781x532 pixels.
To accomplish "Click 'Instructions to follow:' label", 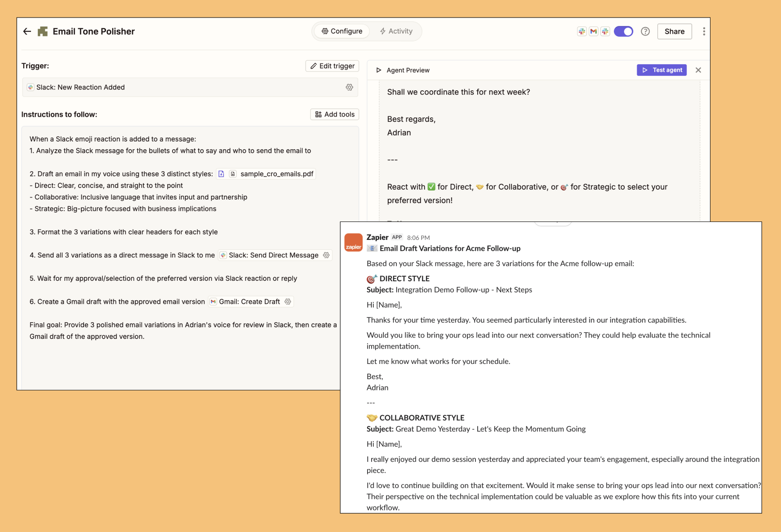I will 59,115.
